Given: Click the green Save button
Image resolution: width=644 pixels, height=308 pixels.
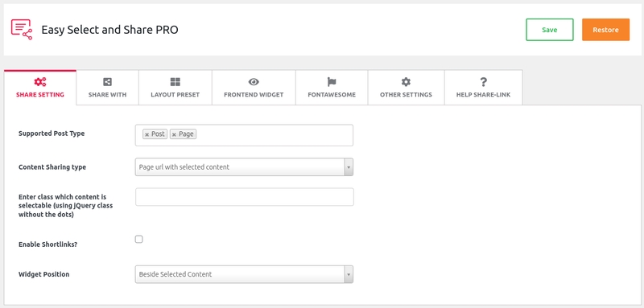Looking at the screenshot, I should (550, 30).
